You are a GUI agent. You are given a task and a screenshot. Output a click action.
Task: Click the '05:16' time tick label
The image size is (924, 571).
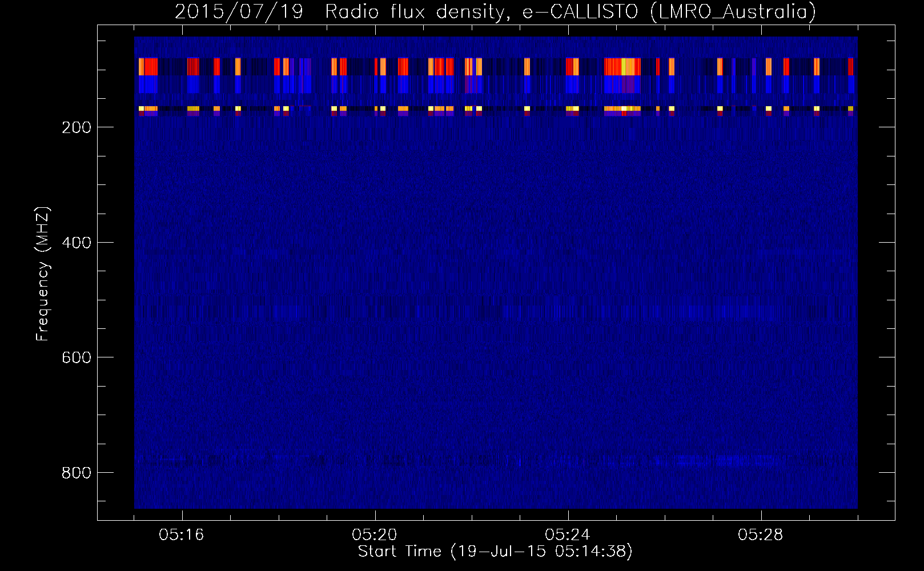pos(182,535)
